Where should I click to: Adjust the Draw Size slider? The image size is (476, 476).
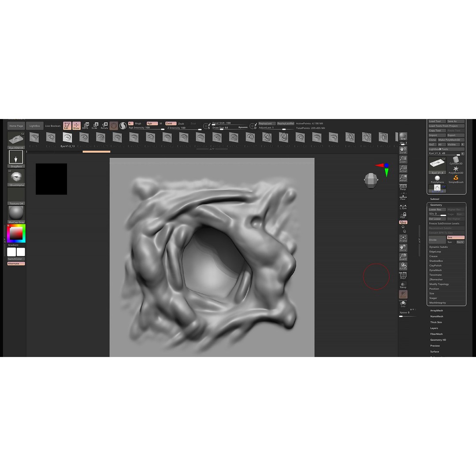click(x=230, y=128)
